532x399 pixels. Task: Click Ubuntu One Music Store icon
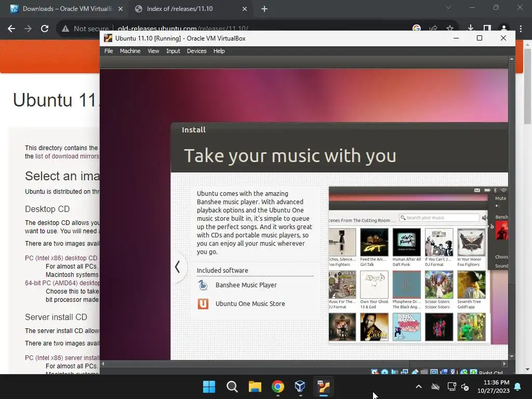click(x=203, y=303)
